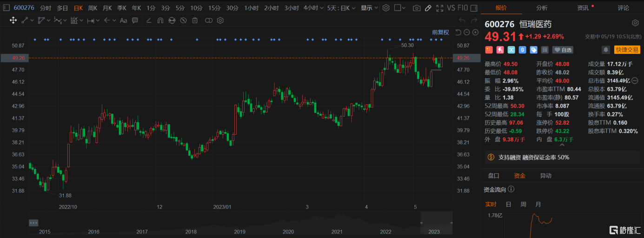
Task: Enter fullscreen chart mode
Action: click(439, 8)
